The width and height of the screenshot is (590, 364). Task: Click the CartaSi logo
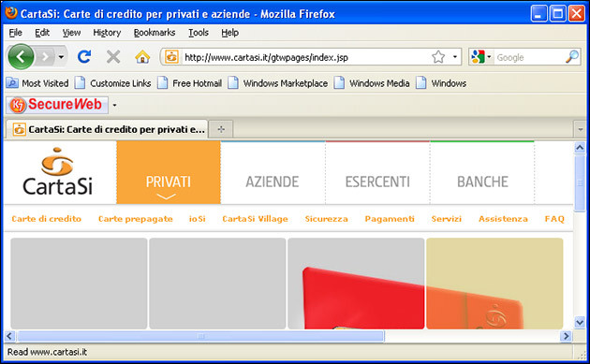point(57,172)
